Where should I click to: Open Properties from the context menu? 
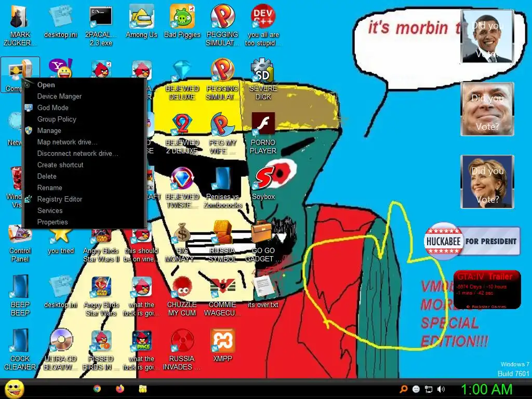click(84, 222)
